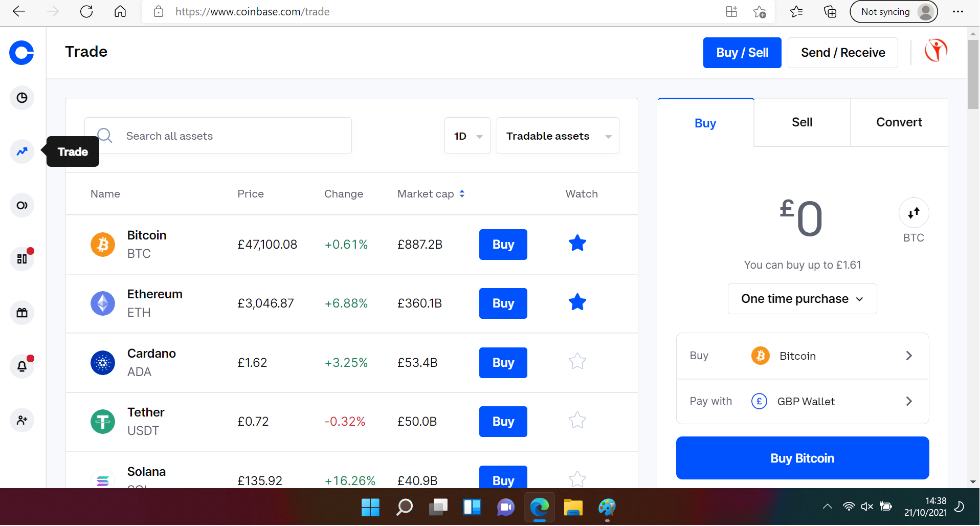Screen dimensions: 980x526
Task: Add Solana to watchlist
Action: [577, 479]
